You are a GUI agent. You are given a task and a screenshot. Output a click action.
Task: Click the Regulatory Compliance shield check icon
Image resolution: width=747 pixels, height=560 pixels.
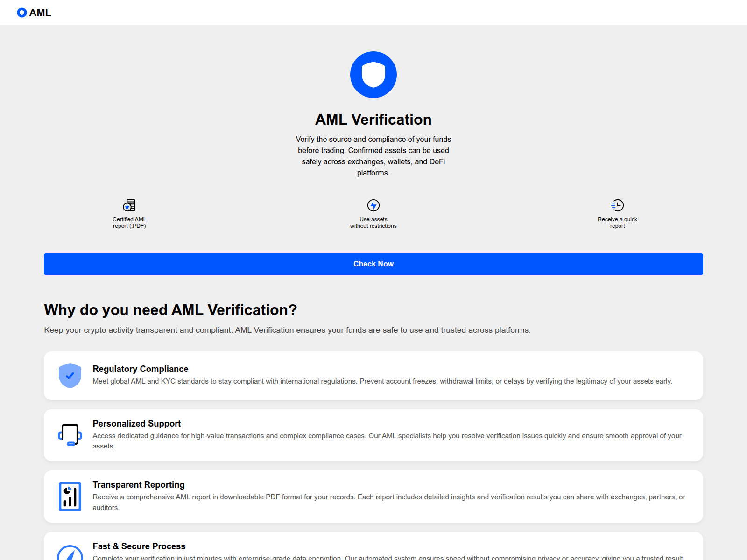(x=70, y=376)
